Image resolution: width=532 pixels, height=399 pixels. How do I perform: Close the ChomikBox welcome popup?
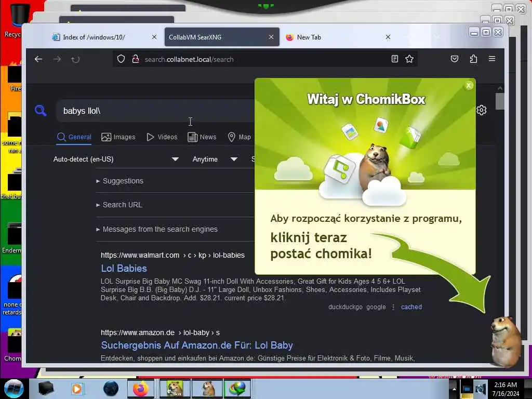tap(469, 86)
